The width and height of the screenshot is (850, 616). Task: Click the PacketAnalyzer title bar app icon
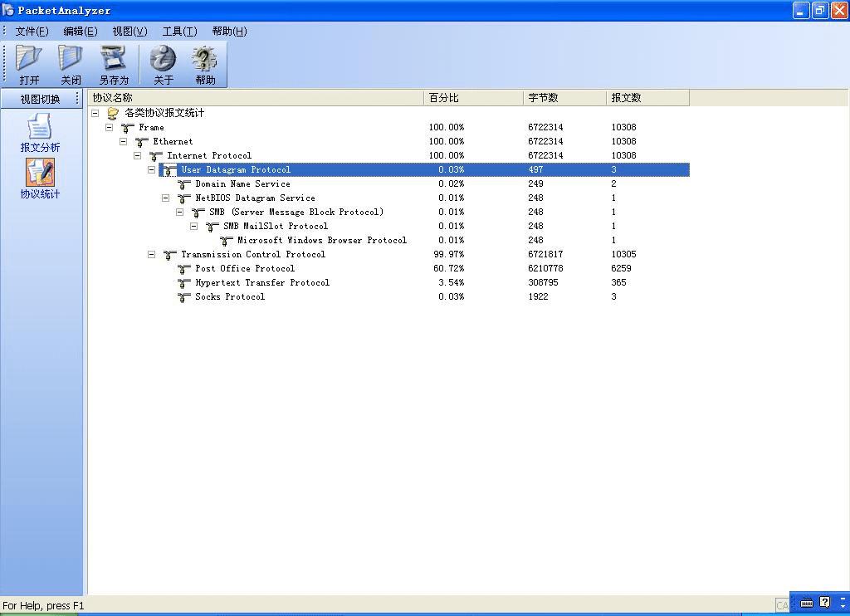point(8,10)
